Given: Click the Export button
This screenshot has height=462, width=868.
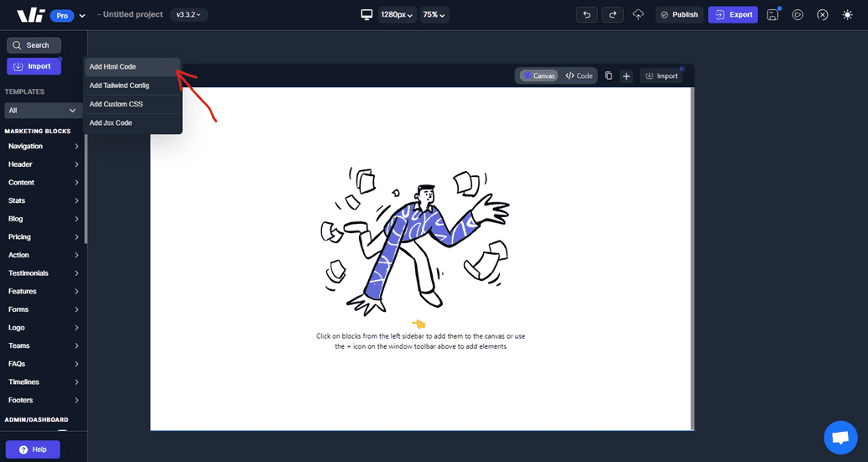Looking at the screenshot, I should point(733,15).
